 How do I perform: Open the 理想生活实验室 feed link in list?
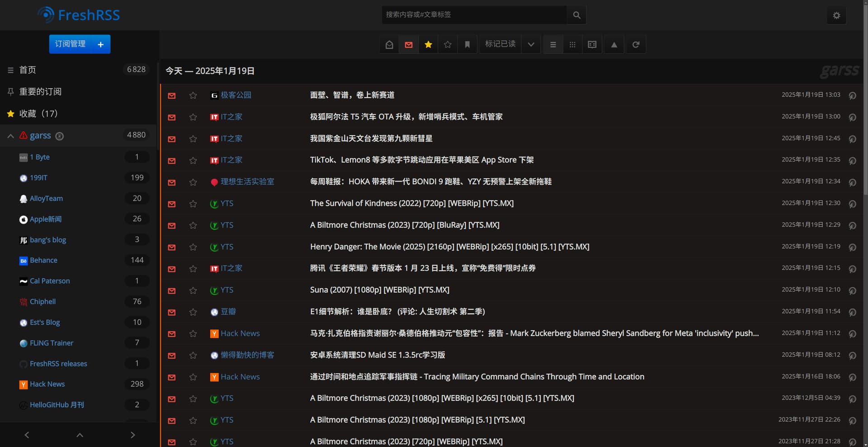click(x=247, y=182)
